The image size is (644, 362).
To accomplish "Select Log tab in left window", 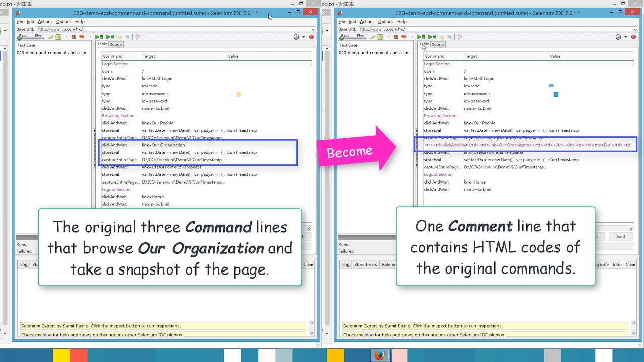I will click(24, 264).
